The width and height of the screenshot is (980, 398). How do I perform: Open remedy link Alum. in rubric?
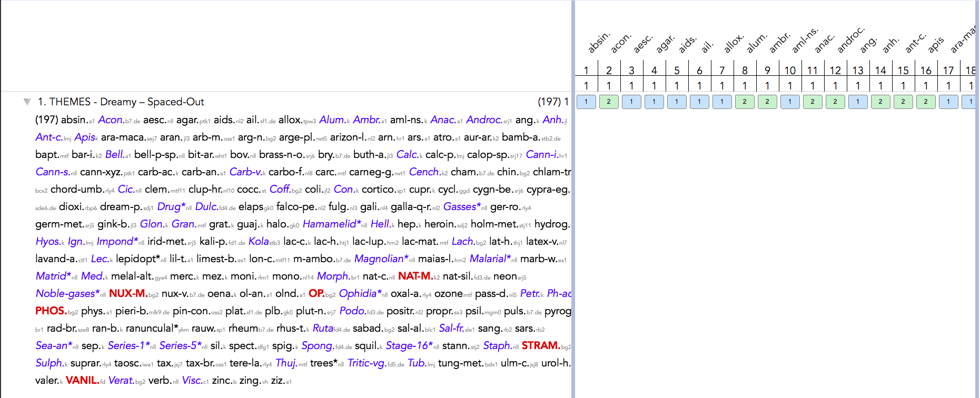(332, 120)
